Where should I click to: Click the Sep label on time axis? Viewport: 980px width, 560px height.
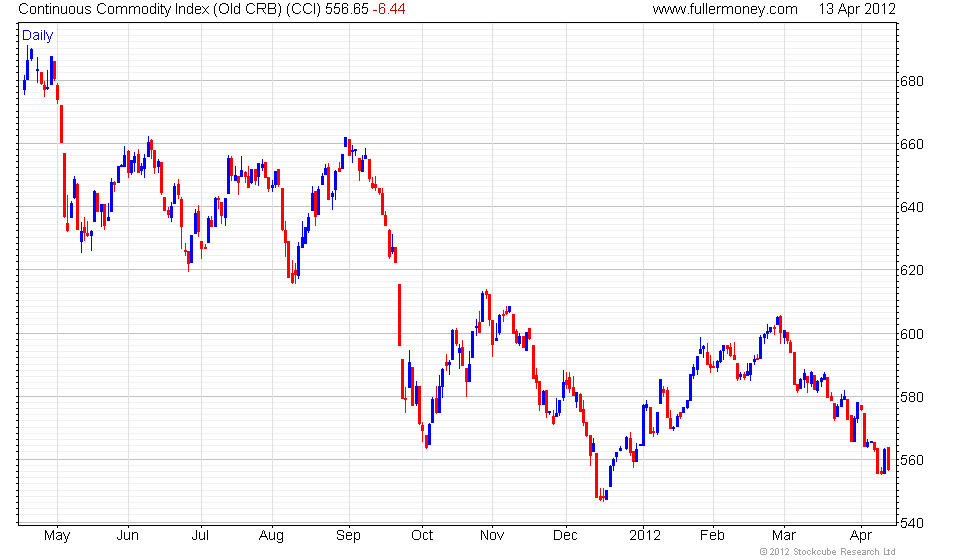click(348, 536)
